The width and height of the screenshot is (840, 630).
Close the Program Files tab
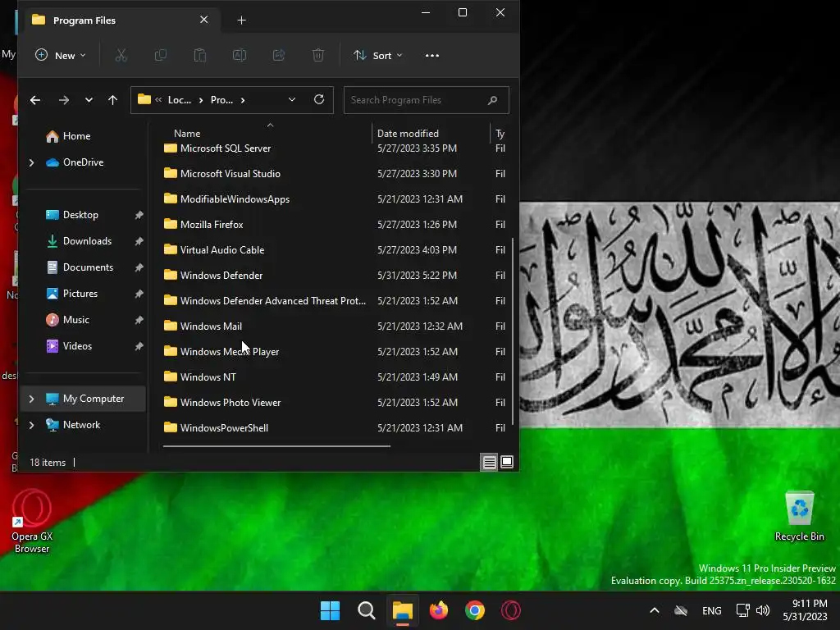[x=204, y=20]
